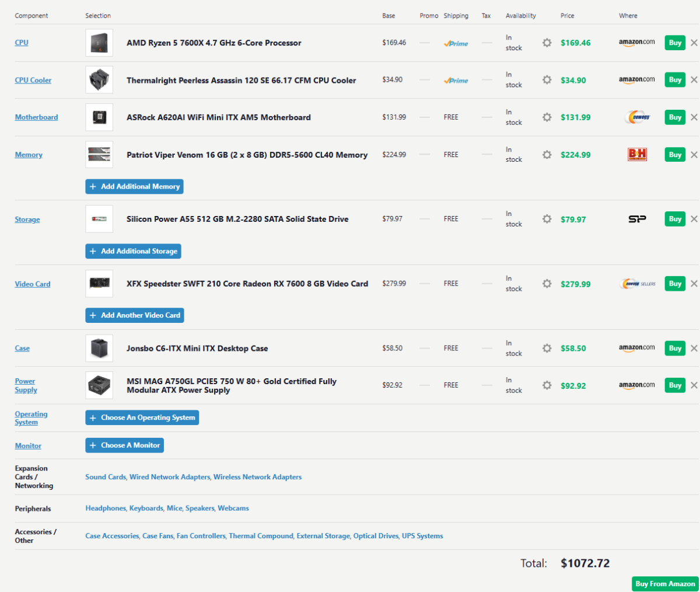Buy the XFX Speedster SWFT 210 card
700x592 pixels.
[x=675, y=284]
